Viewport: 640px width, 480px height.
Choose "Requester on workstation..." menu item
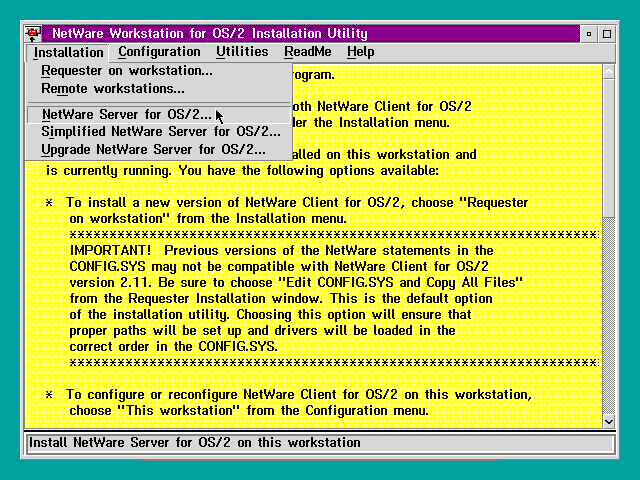click(x=159, y=71)
